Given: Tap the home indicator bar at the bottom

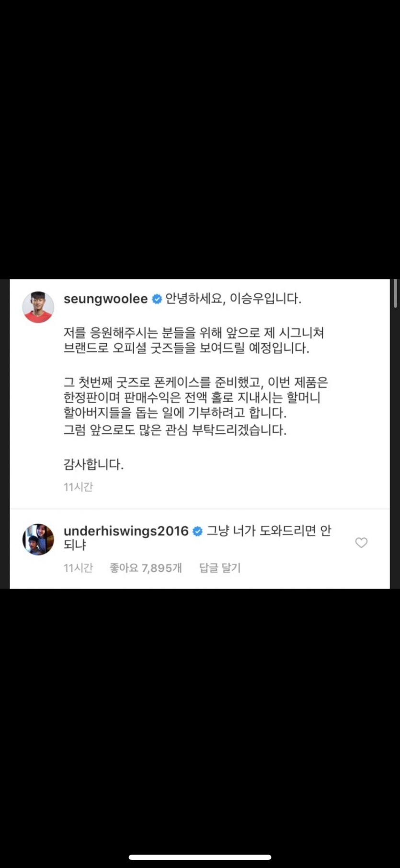Looking at the screenshot, I should 200,857.
